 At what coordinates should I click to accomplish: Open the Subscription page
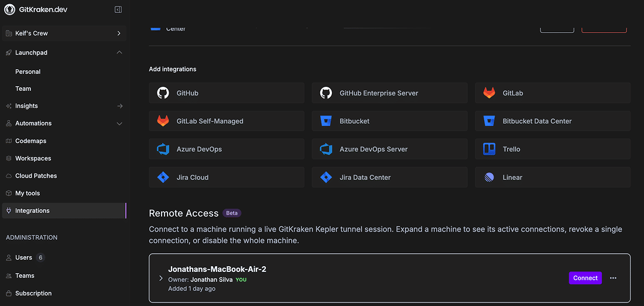pyautogui.click(x=64, y=293)
